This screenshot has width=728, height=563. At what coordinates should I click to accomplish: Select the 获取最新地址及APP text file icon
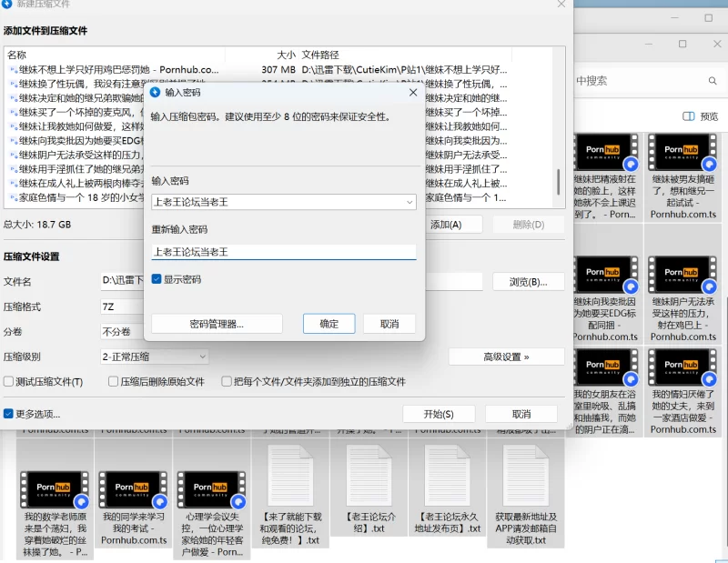point(522,469)
